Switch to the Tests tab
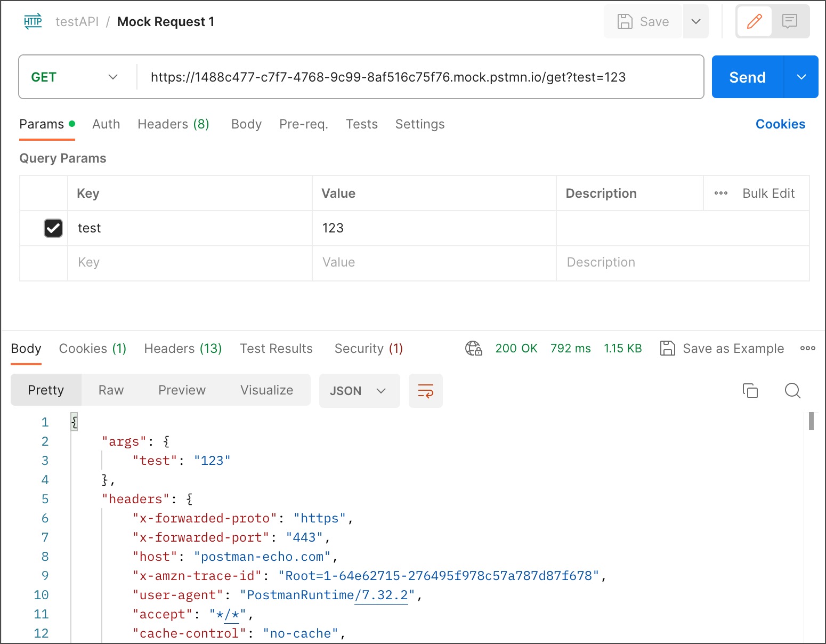The width and height of the screenshot is (826, 644). point(362,124)
